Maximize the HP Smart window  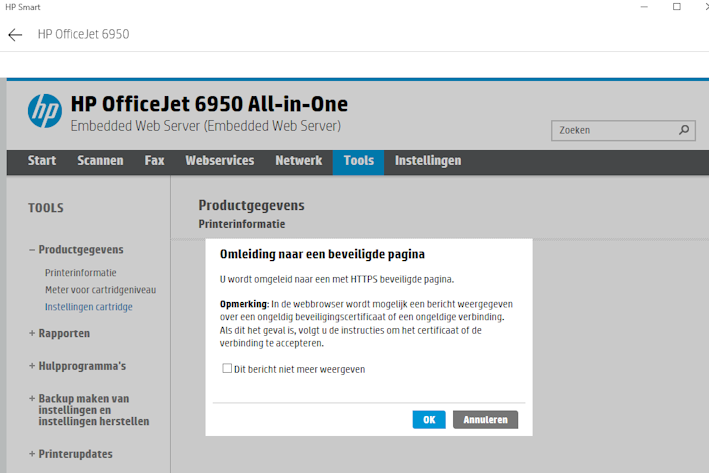(x=676, y=7)
